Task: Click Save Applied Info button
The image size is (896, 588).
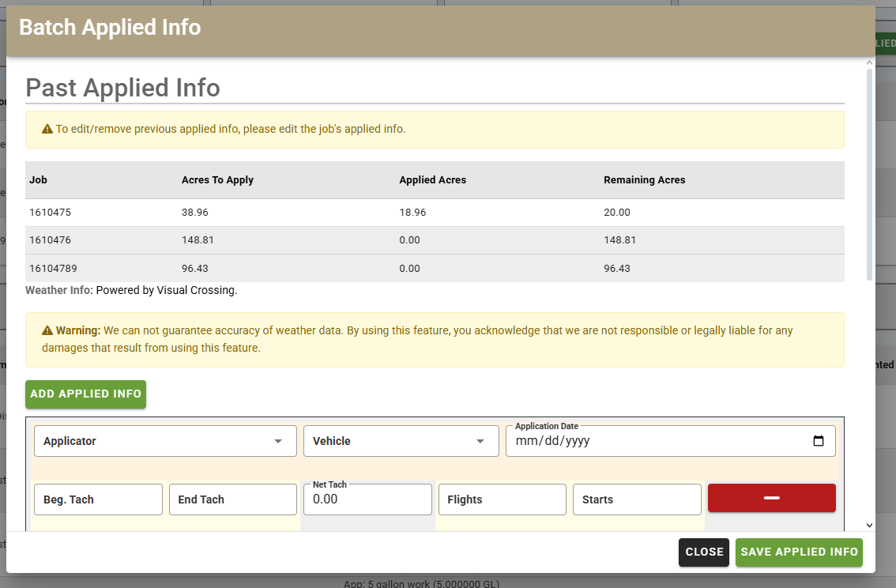Action: point(799,552)
